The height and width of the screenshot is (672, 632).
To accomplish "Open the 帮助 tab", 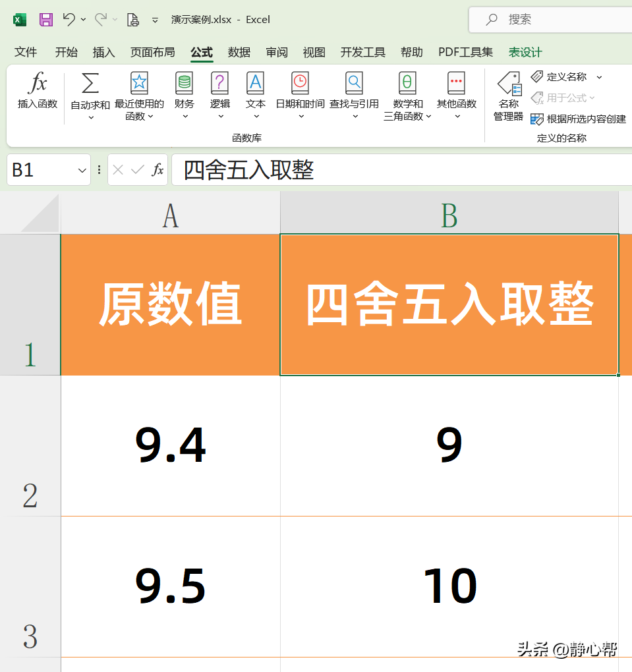I will click(412, 52).
